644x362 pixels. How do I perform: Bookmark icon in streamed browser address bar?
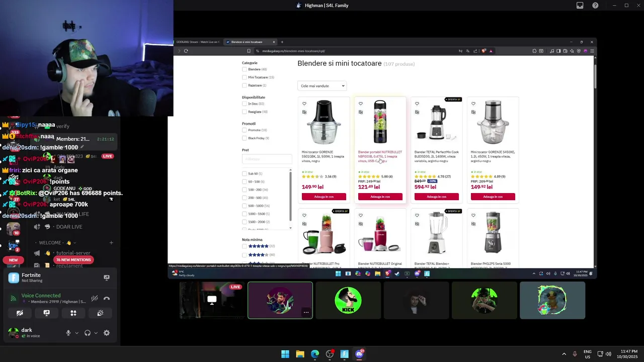249,51
